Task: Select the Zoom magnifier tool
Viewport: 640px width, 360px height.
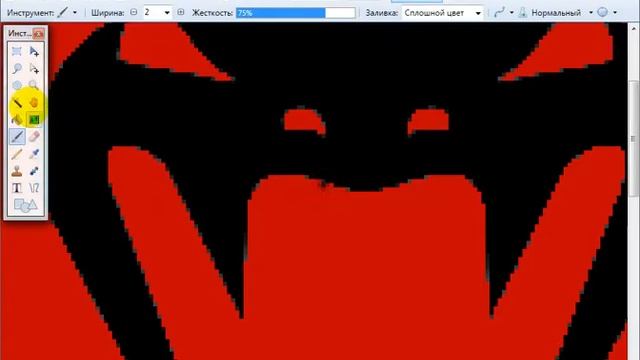Action: click(34, 85)
